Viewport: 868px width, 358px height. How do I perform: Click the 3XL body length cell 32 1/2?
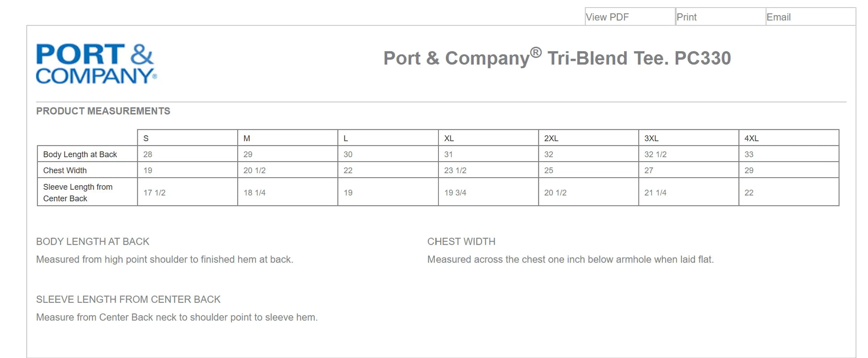(x=655, y=154)
